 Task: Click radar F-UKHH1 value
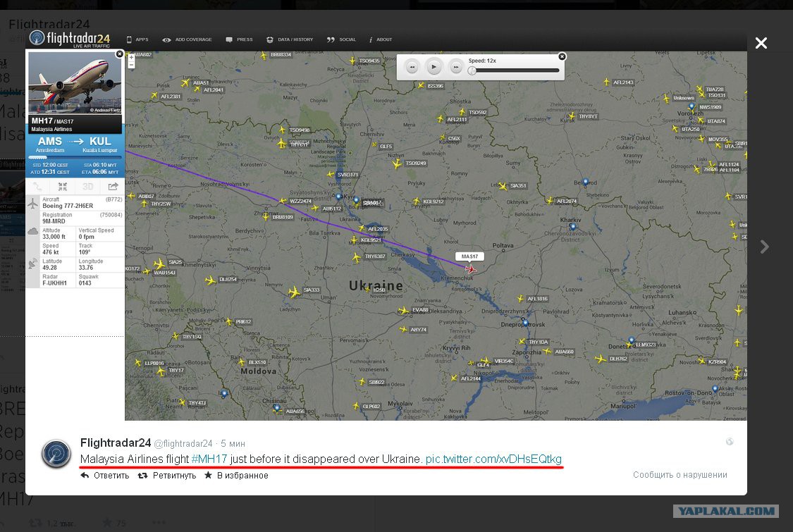click(54, 283)
